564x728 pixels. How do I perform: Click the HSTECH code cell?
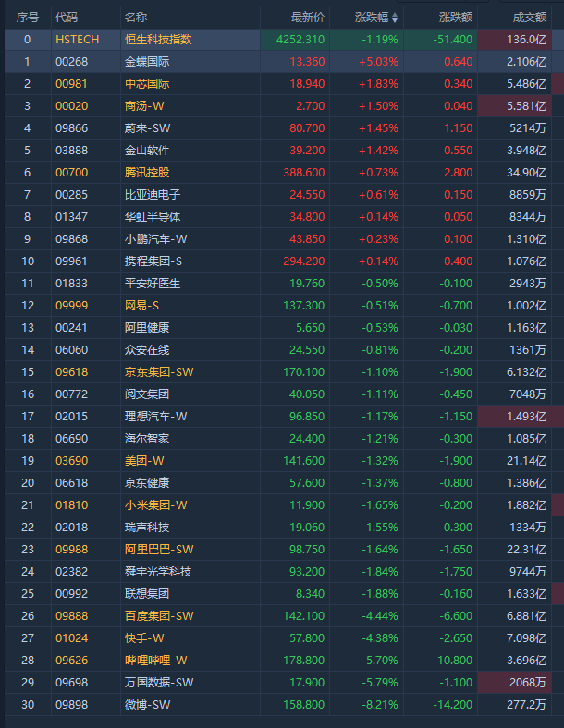(77, 40)
